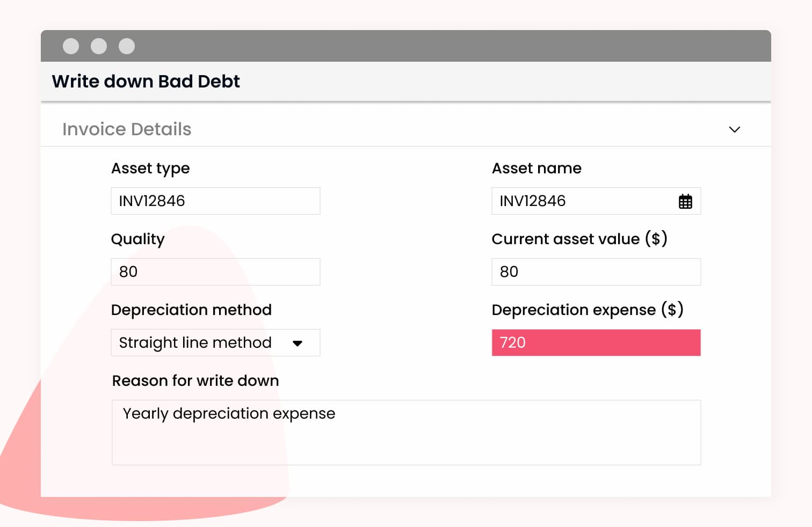Click the Invoice Details section heading
812x527 pixels.
click(x=127, y=129)
